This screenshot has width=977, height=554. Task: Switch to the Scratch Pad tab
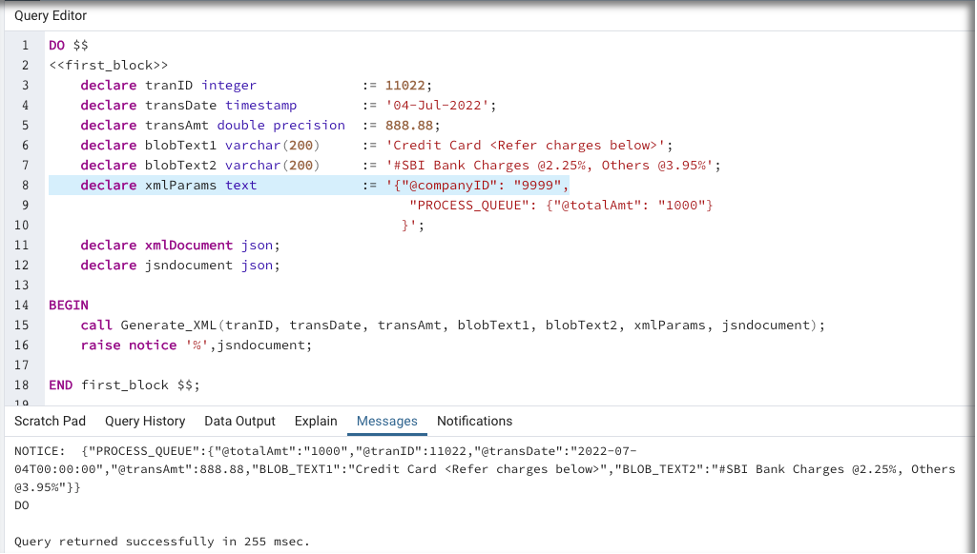50,421
